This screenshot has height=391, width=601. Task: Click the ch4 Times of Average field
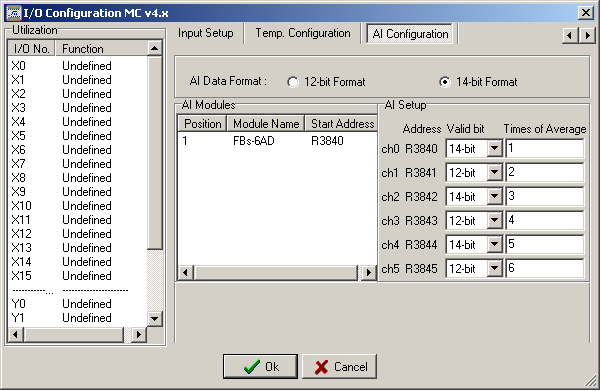tap(545, 244)
